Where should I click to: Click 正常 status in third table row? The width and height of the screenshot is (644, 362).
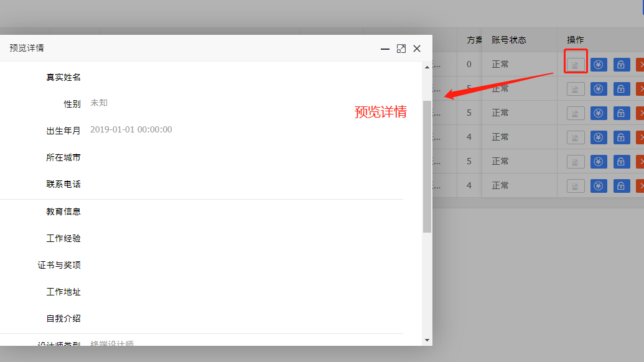(x=500, y=113)
